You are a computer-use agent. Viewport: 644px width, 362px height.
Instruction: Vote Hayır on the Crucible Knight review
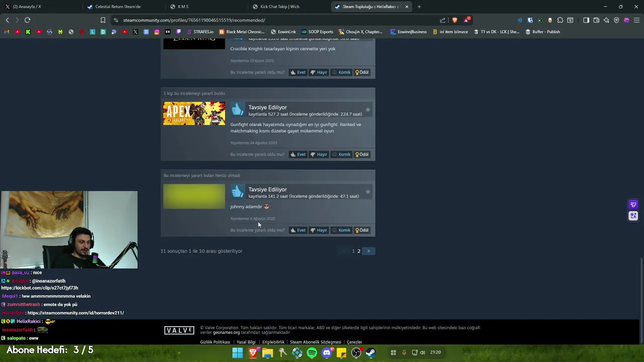coord(318,72)
